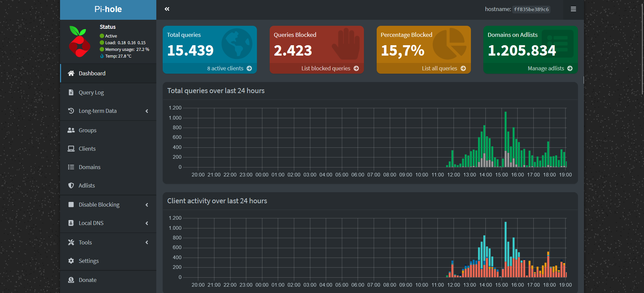Click the 2.423 queries blocked value
The image size is (644, 293).
pyautogui.click(x=293, y=51)
